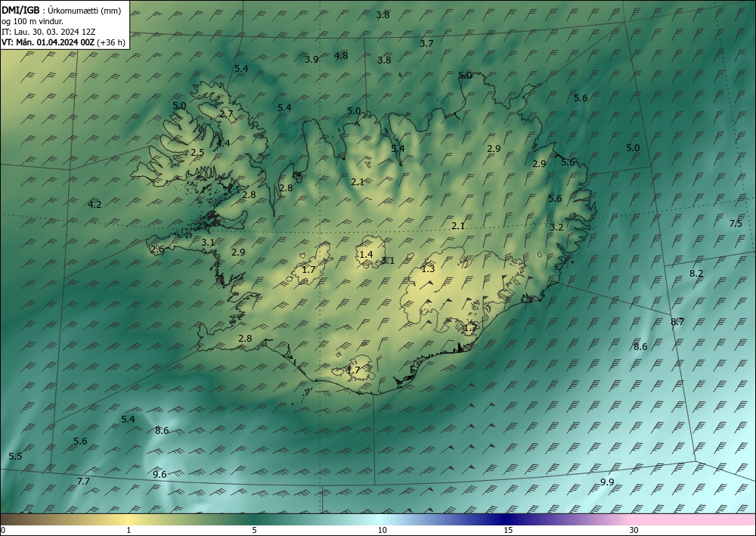Click the 3.9 value on the map
The height and width of the screenshot is (536, 756).
312,60
